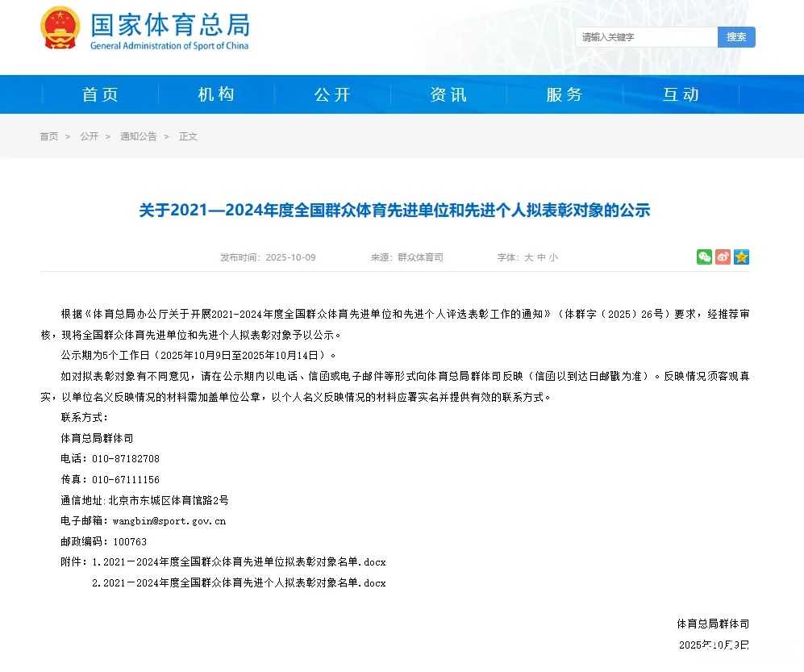Viewport: 804px width, 672px height.
Task: Share article via WeChat icon
Action: coord(705,257)
